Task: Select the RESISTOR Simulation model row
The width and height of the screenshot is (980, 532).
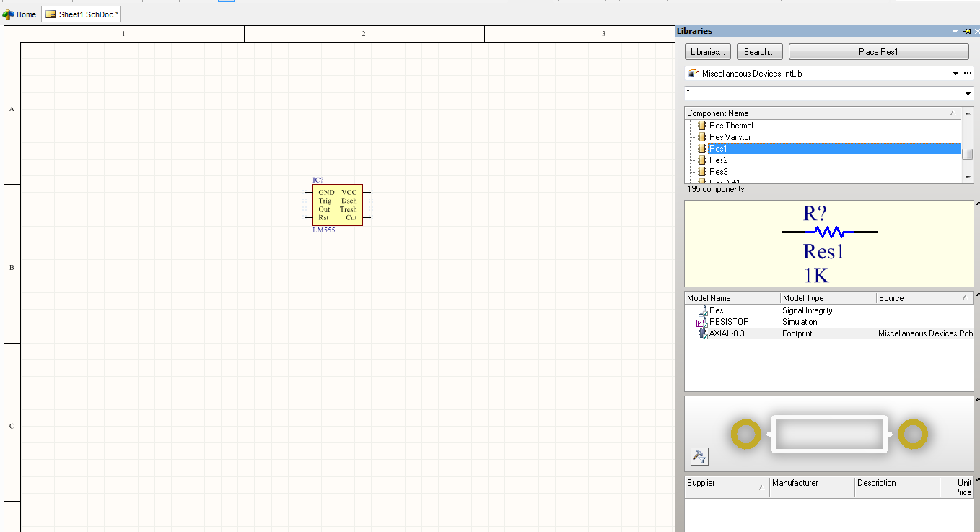Action: pyautogui.click(x=828, y=322)
